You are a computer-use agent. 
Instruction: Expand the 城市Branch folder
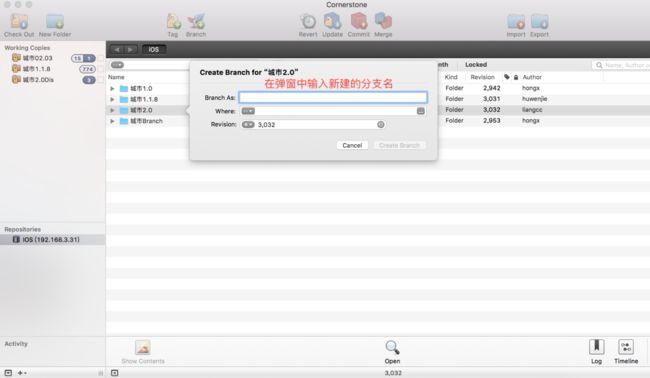[112, 121]
